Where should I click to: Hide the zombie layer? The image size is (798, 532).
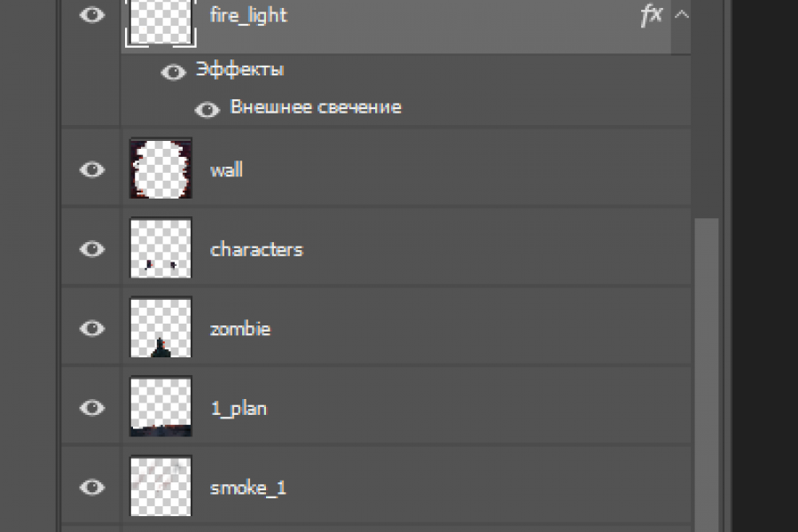coord(92,329)
